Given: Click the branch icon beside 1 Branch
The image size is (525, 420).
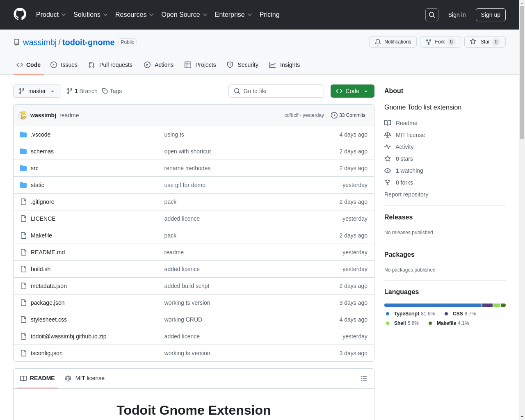Looking at the screenshot, I should [x=70, y=91].
